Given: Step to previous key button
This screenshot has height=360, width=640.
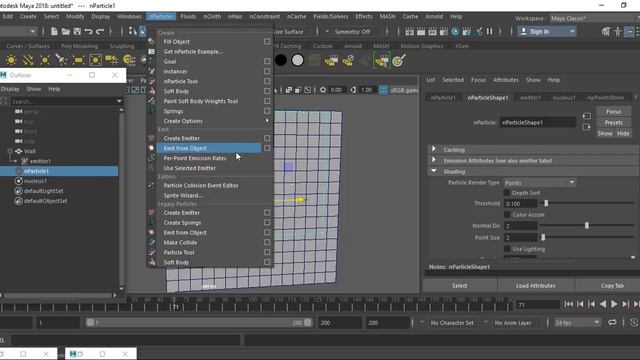Looking at the screenshot, I should 591,304.
